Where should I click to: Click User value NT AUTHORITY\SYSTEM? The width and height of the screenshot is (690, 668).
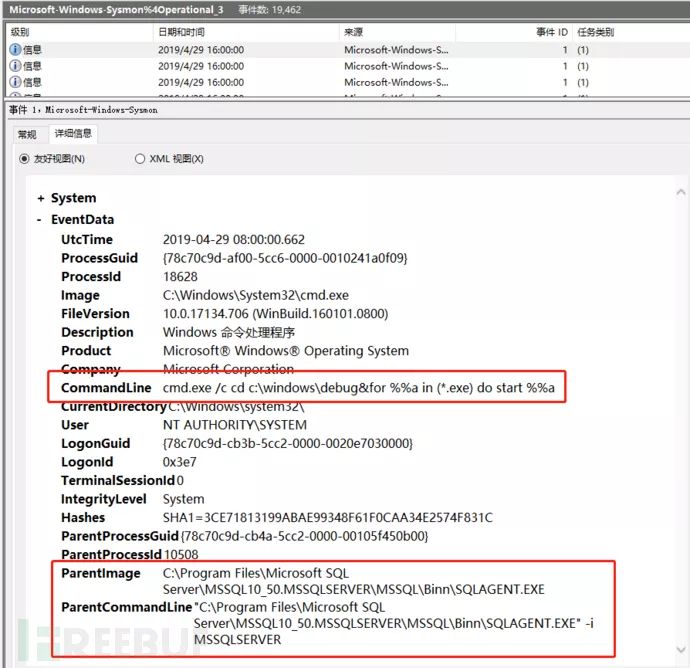coord(235,425)
